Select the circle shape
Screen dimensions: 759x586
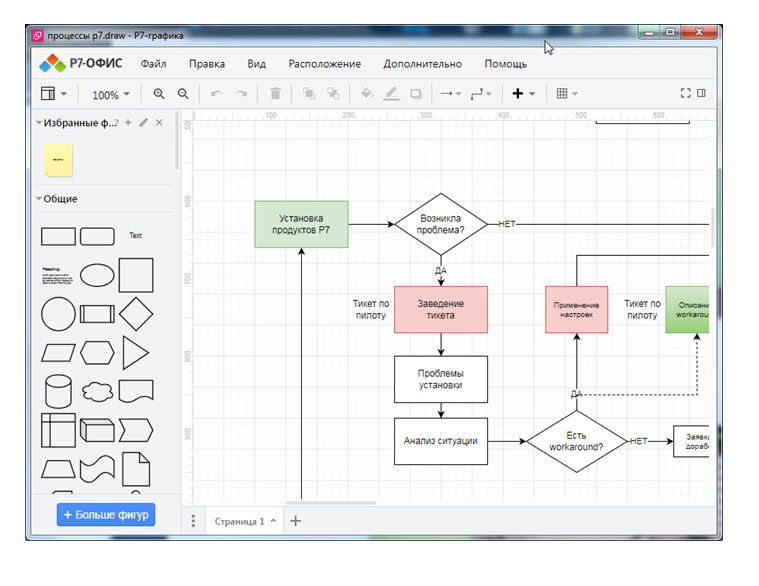[x=58, y=314]
